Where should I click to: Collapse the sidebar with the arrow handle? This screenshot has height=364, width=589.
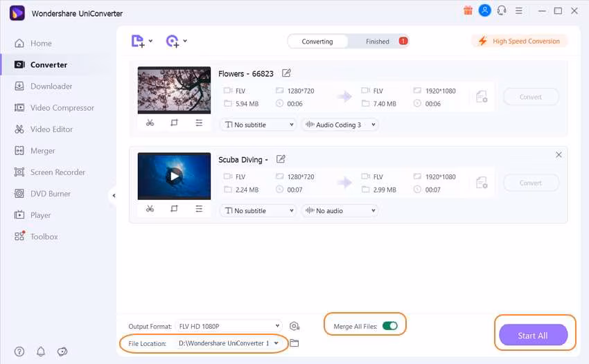pos(114,196)
